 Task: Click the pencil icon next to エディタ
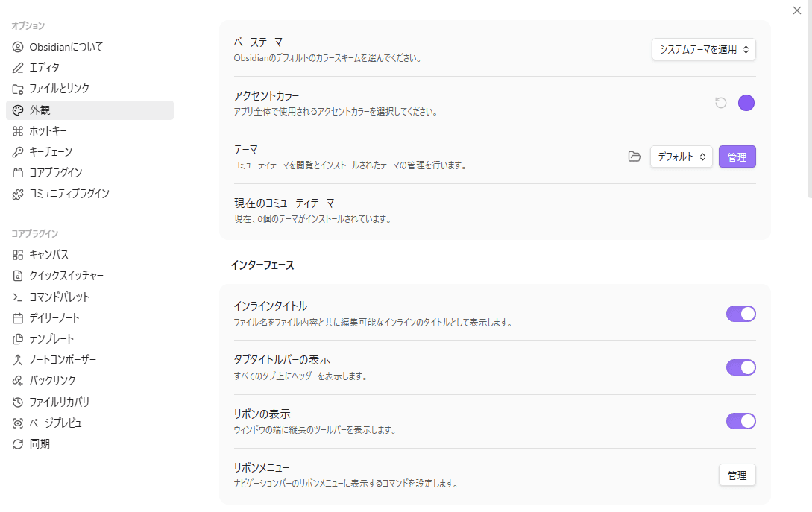tap(16, 67)
